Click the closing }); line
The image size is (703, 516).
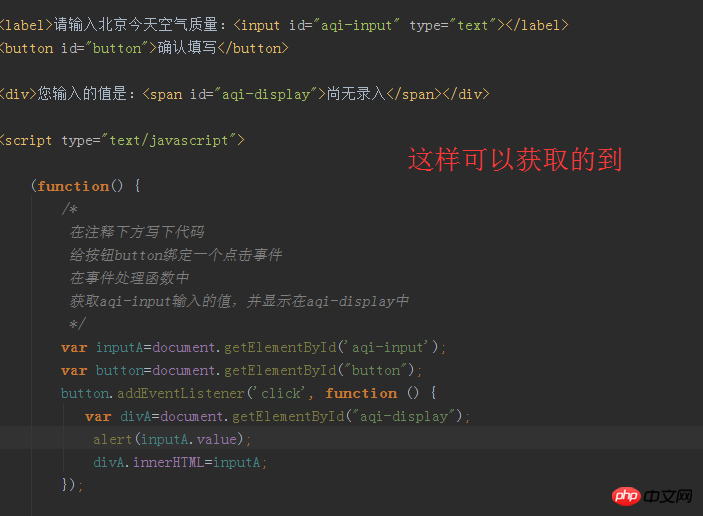pos(72,485)
